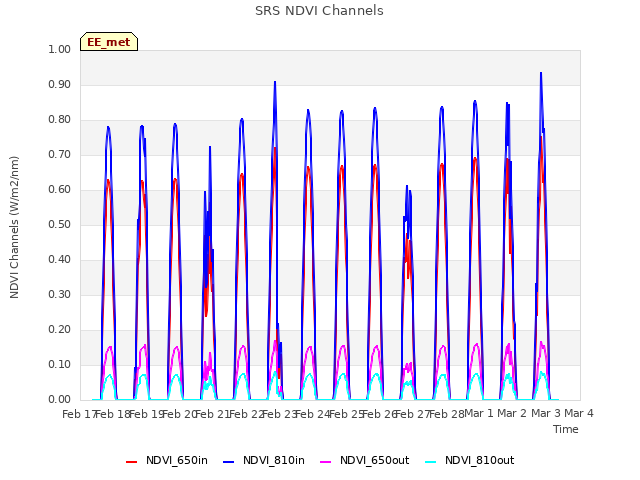Click the Feb 21 x-axis tick label

(212, 414)
